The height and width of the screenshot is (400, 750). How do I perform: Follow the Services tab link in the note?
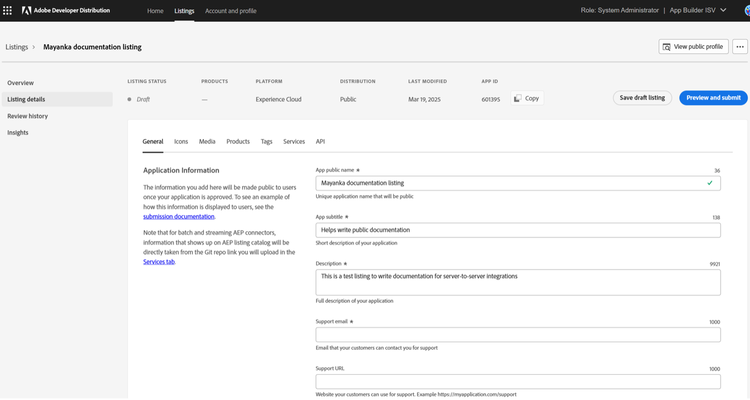[x=159, y=262]
